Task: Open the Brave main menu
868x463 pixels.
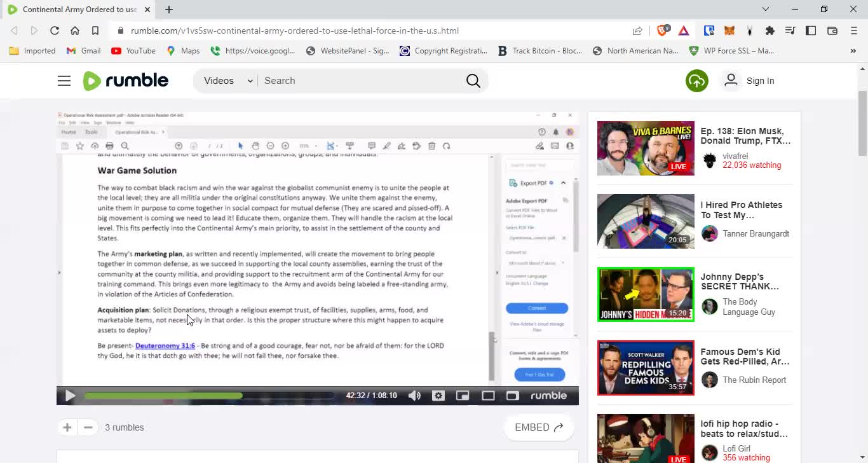Action: click(x=853, y=31)
